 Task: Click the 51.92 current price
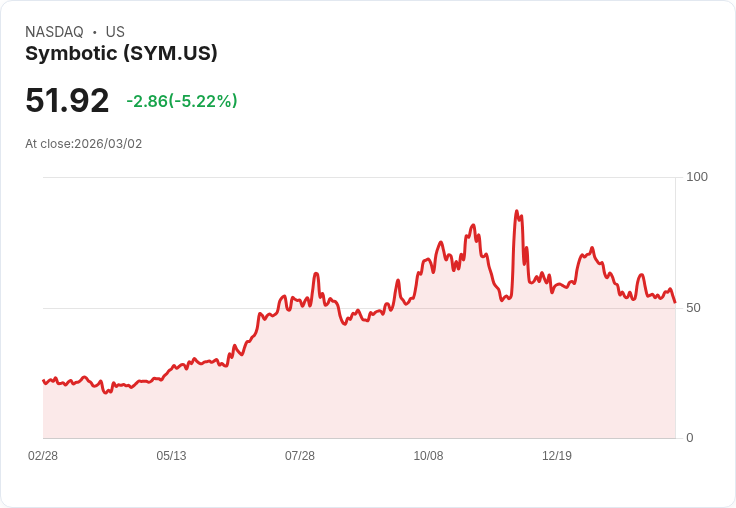(67, 101)
